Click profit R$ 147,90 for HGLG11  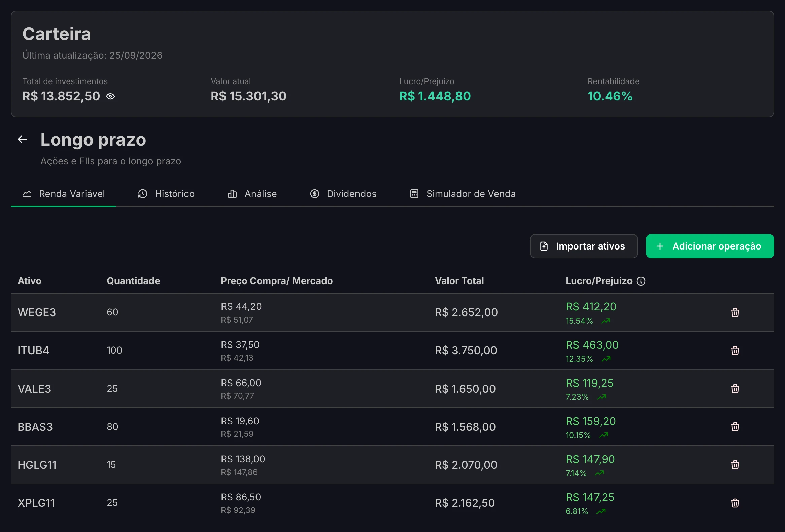tap(590, 459)
